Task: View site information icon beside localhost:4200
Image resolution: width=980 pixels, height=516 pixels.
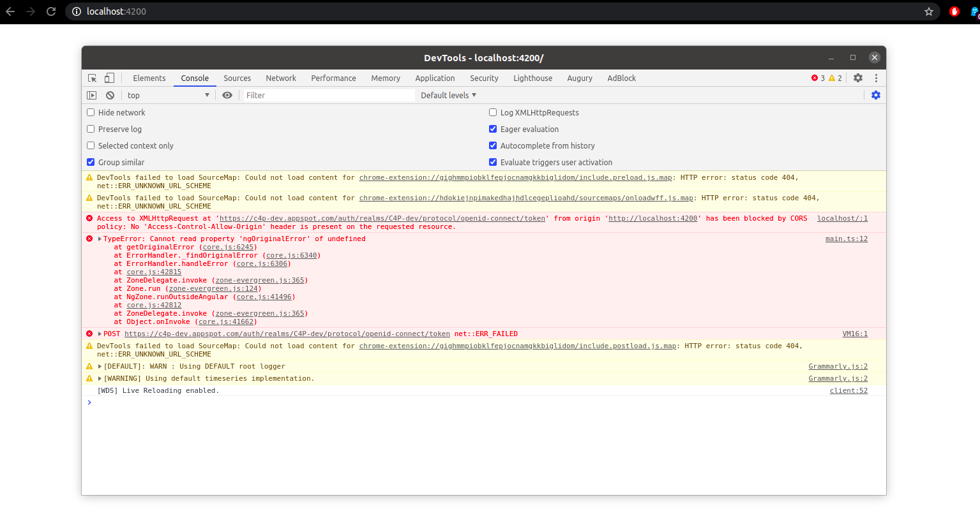Action: 77,11
